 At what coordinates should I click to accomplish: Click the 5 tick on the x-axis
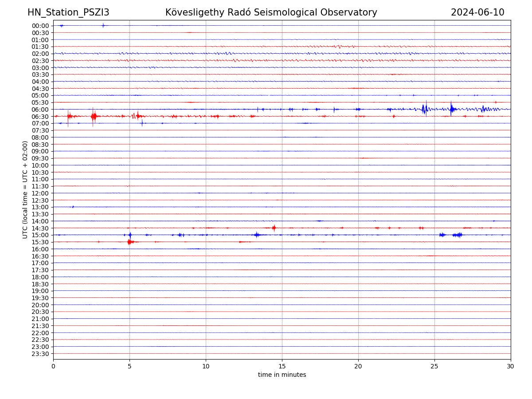point(129,366)
